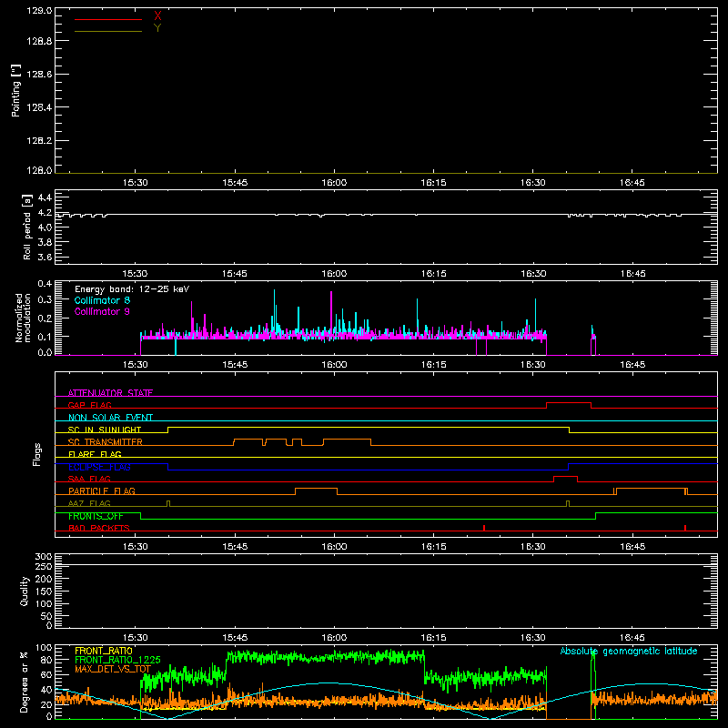Click the Degrees or % axis title
Viewport: 728px width, 728px height.
click(x=25, y=682)
